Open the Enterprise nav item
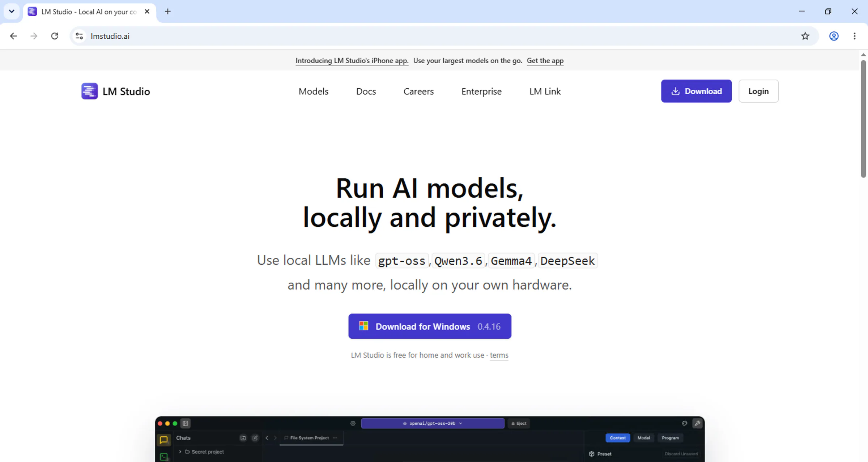Screen dimensions: 868x462 [x=481, y=91]
